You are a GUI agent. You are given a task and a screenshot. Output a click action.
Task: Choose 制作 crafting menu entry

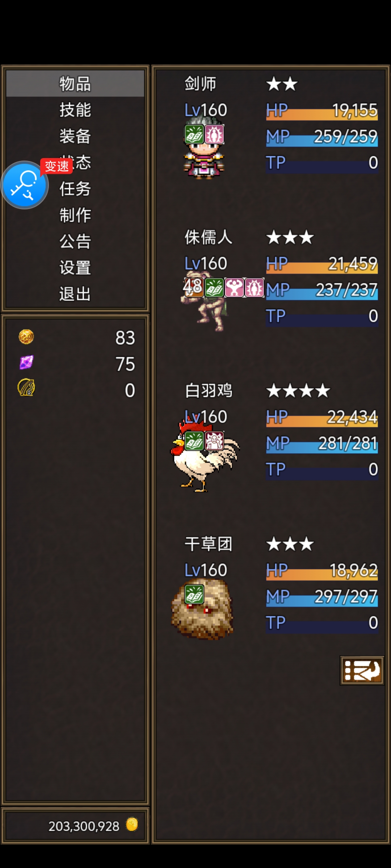click(x=75, y=215)
